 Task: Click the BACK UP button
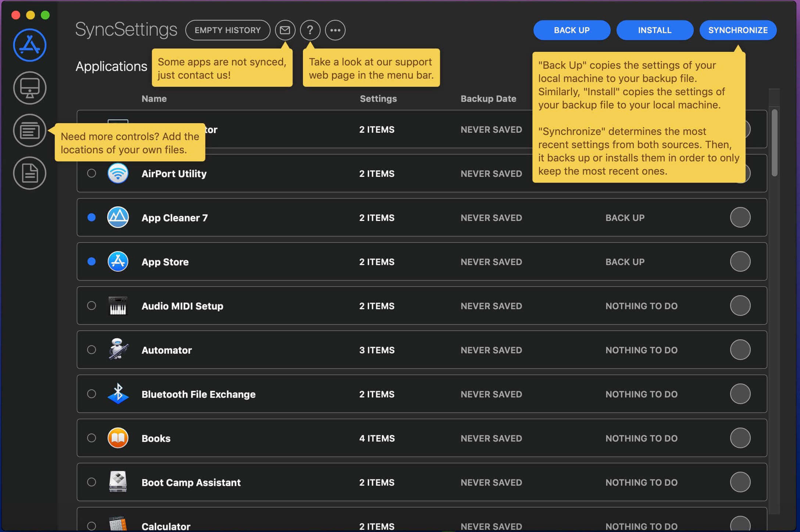point(572,30)
